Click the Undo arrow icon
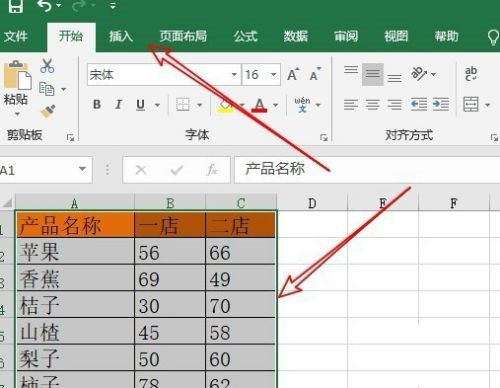Screen dimensions: 500x388 (45, 5)
